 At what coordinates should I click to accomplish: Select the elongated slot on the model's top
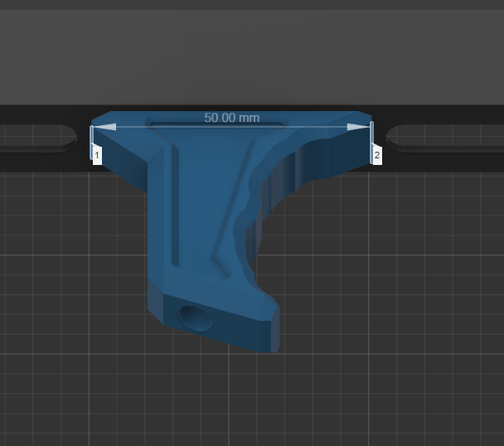point(216,124)
